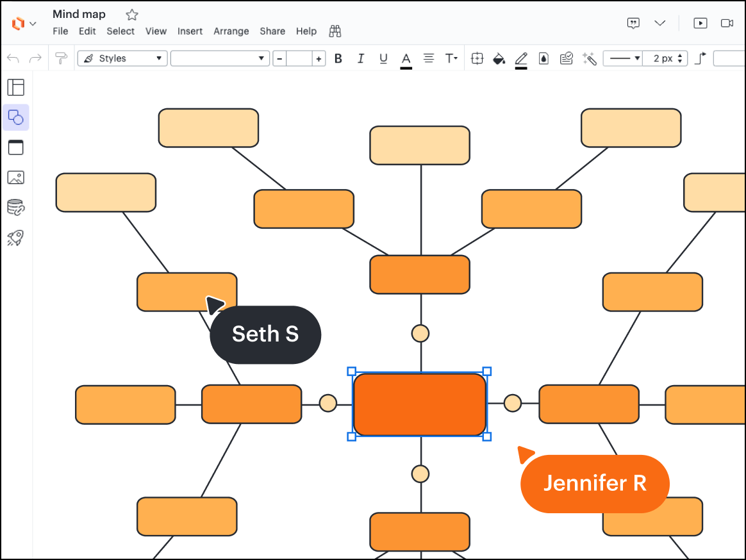This screenshot has width=746, height=560.
Task: Open the rocket quick actions panel
Action: click(x=15, y=238)
